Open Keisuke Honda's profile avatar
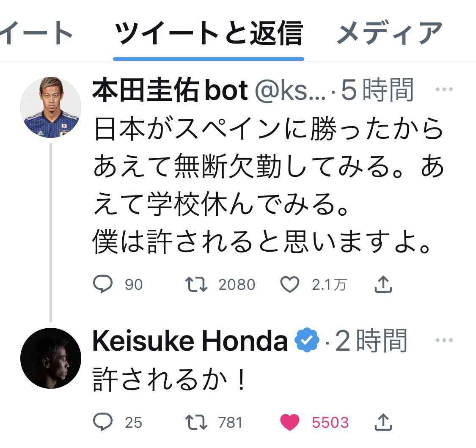 click(51, 358)
